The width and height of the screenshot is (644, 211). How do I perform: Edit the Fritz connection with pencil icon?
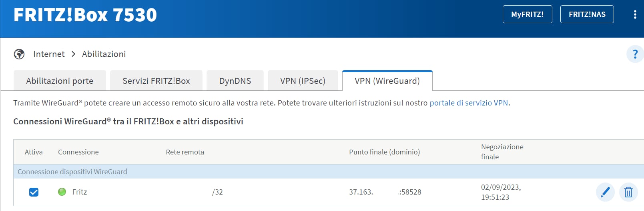[605, 192]
